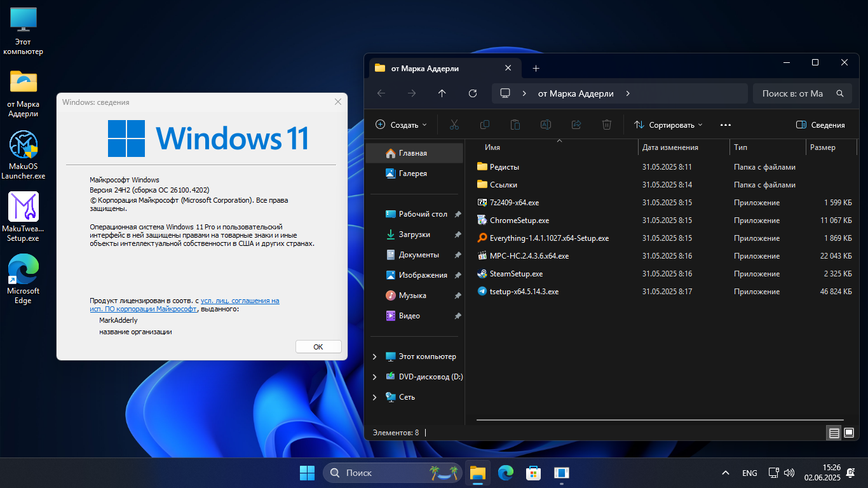Click the Explorer forward arrow
Image resolution: width=868 pixels, height=488 pixels.
(x=412, y=93)
